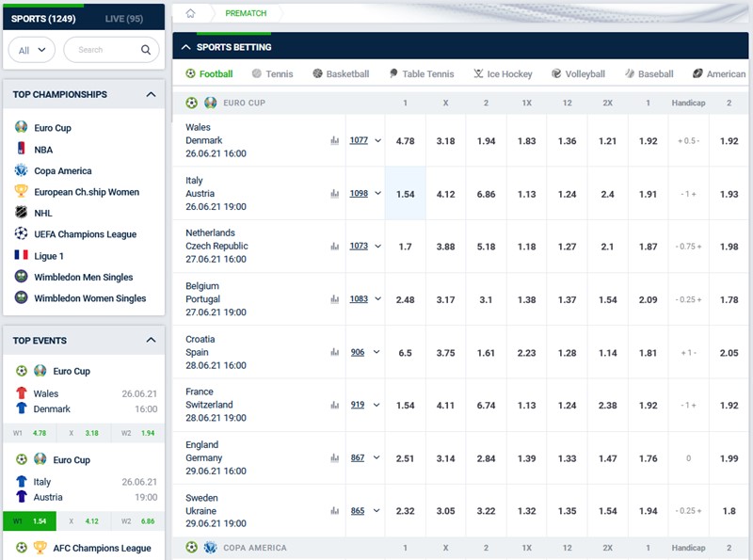Select draw odds 3.14 for England vs Germany

tap(445, 458)
